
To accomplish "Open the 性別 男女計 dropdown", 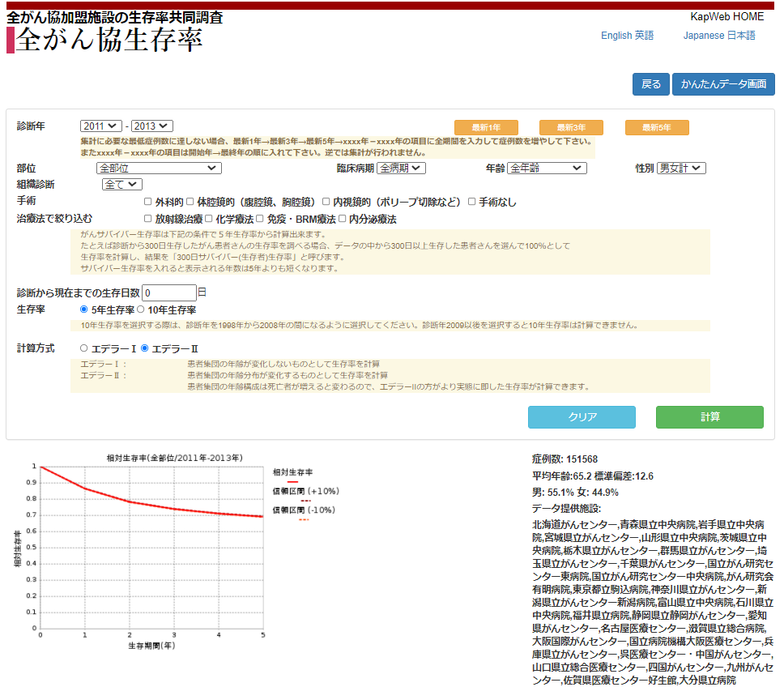I will pyautogui.click(x=681, y=168).
